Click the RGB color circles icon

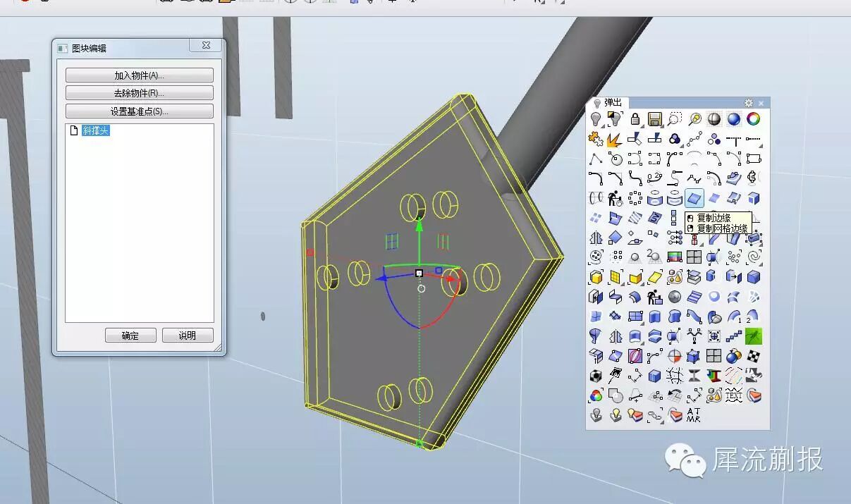595,395
